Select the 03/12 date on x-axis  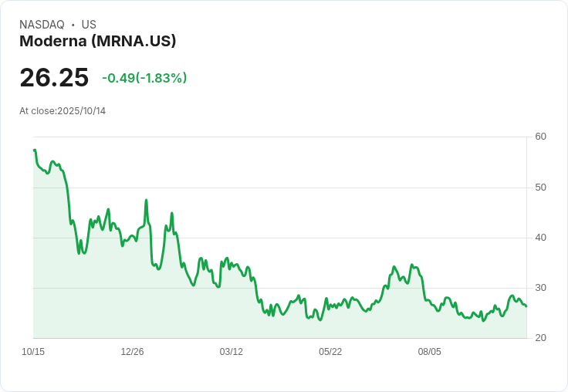click(232, 352)
